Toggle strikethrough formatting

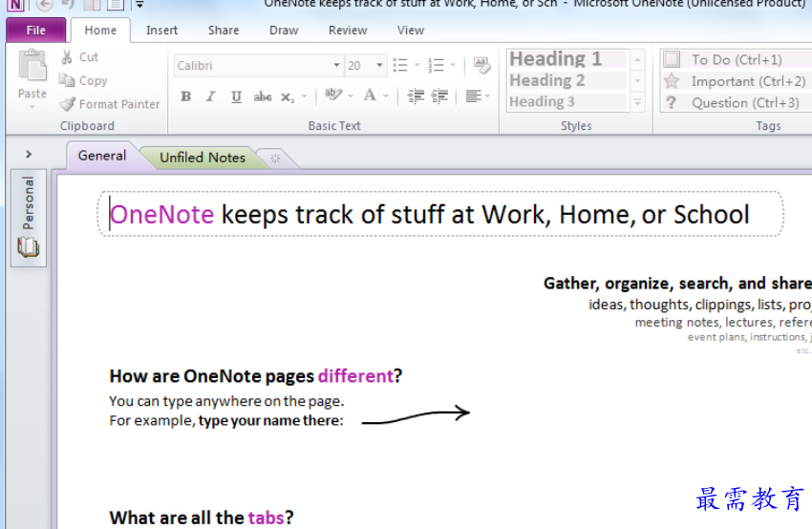(263, 96)
